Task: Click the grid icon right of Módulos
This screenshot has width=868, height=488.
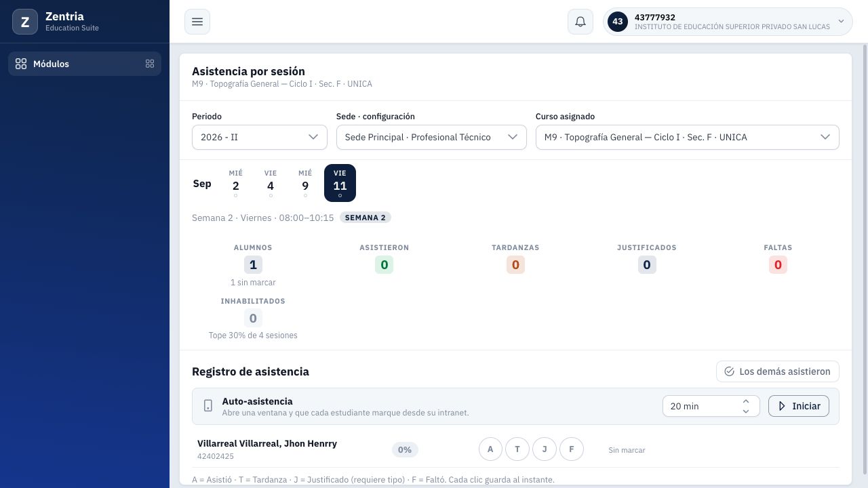Action: pyautogui.click(x=150, y=64)
